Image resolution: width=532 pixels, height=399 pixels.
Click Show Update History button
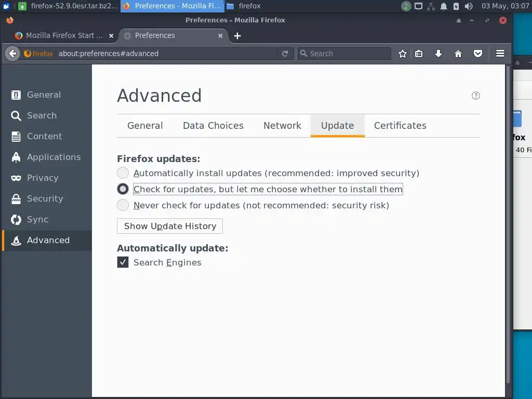170,226
